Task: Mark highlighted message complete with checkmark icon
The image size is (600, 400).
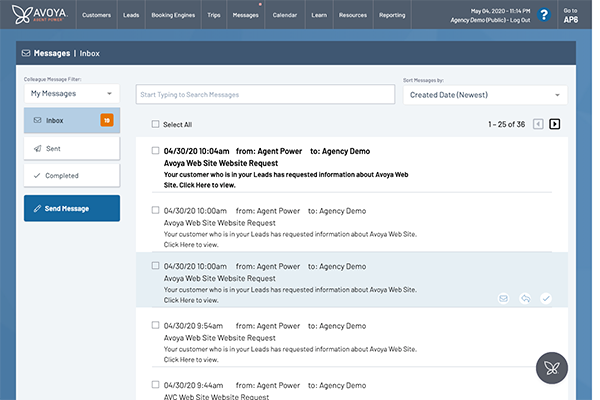Action: click(x=546, y=298)
